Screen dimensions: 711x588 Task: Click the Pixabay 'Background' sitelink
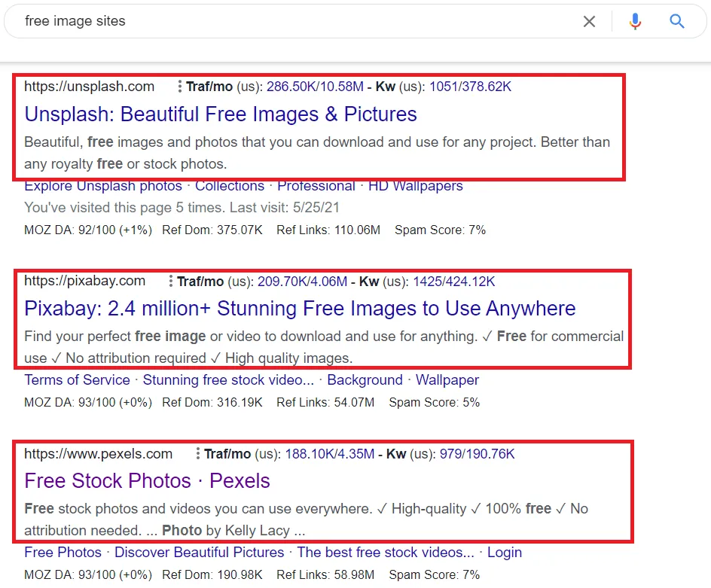click(365, 380)
